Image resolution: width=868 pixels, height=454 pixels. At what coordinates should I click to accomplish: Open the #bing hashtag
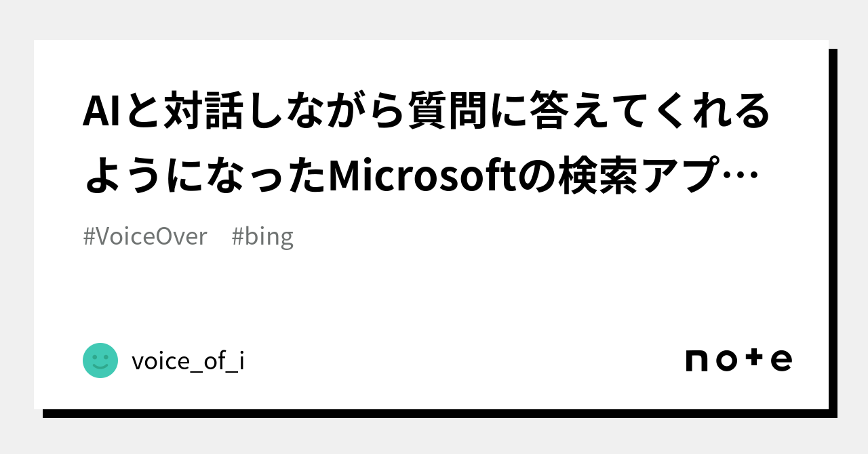point(262,236)
